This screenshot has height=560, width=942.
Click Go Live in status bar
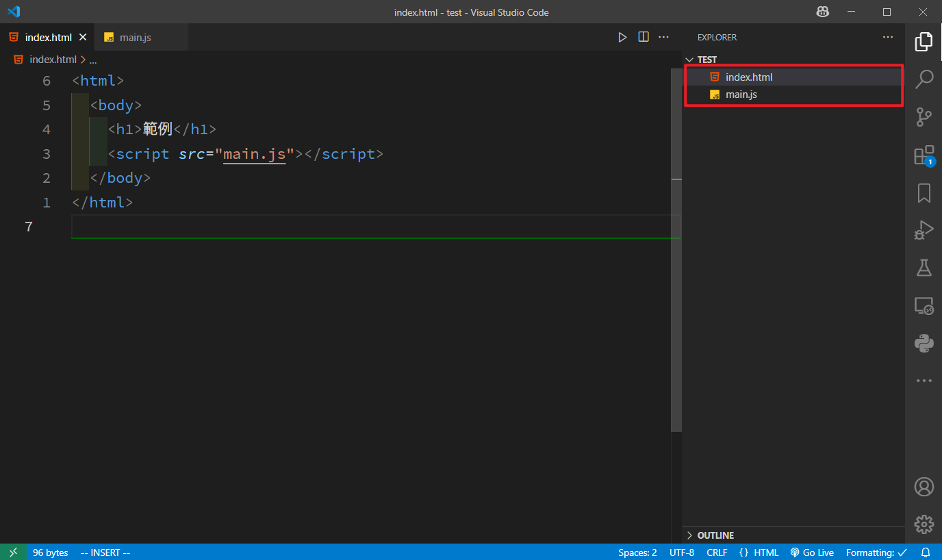click(812, 552)
